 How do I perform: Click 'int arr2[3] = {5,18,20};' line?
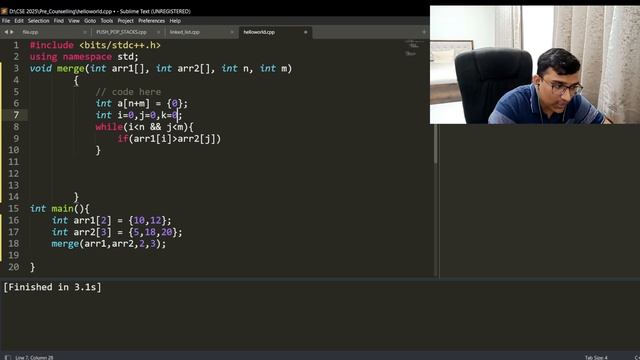(117, 232)
